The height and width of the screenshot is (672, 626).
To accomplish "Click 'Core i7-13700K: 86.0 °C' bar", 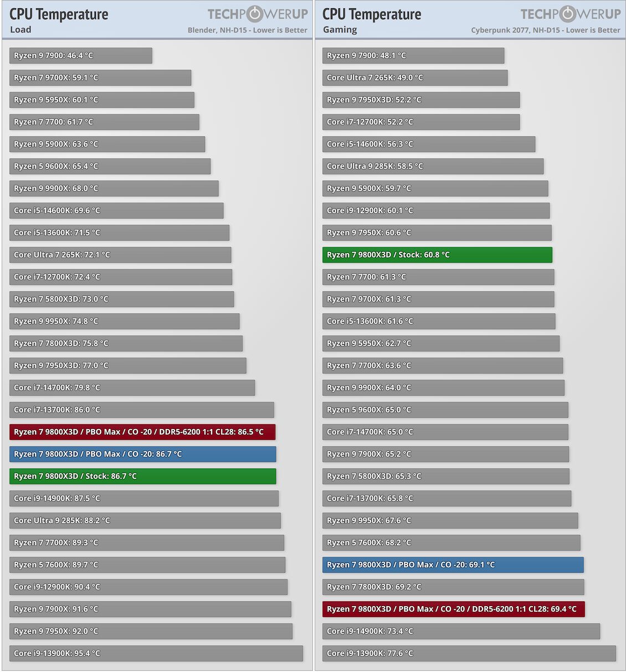I will pyautogui.click(x=142, y=410).
